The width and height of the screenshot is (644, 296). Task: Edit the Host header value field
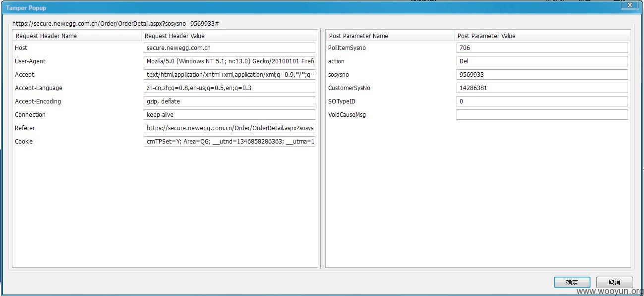point(230,48)
